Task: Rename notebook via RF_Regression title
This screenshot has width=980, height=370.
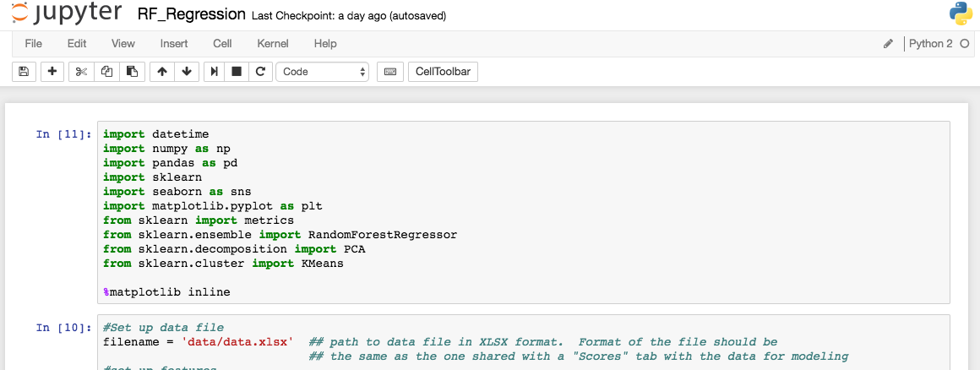Action: pyautogui.click(x=192, y=15)
